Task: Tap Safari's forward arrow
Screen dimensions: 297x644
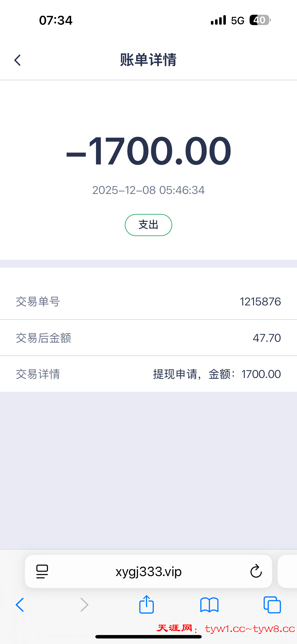Action: pos(84,605)
